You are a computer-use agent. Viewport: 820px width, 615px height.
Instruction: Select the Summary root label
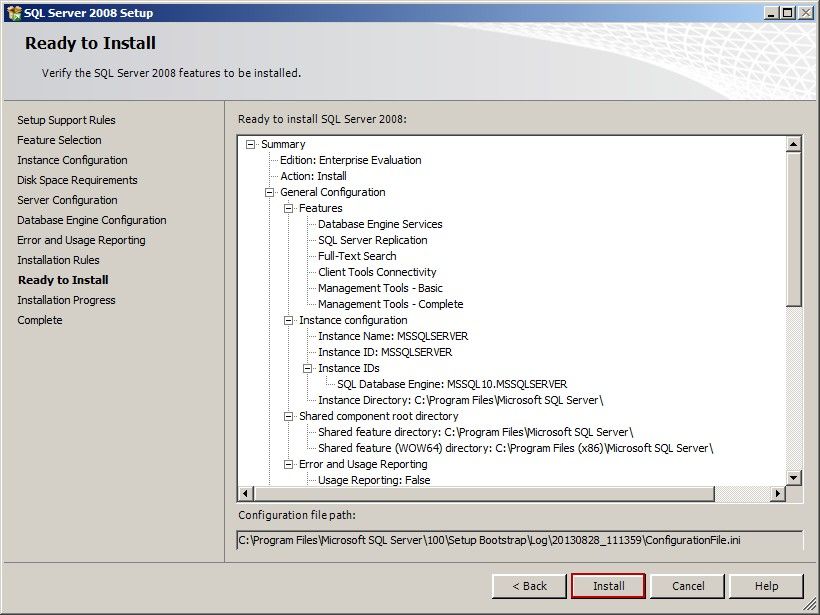pyautogui.click(x=283, y=144)
